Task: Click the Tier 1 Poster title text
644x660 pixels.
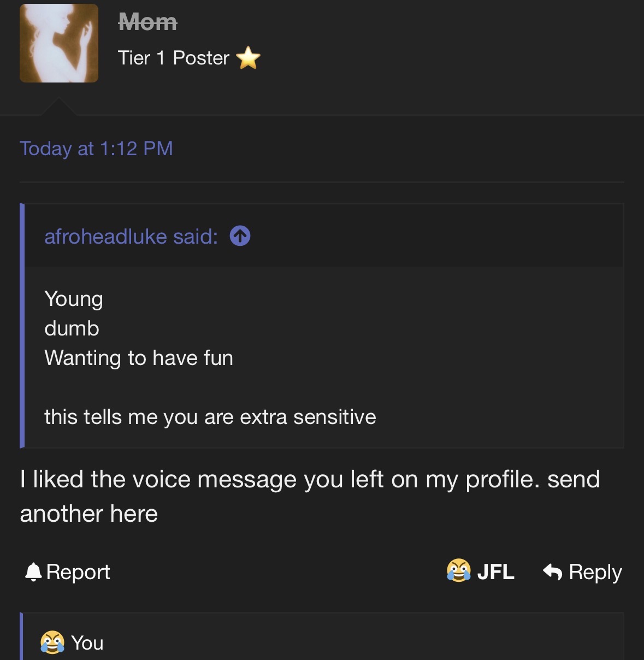Action: (174, 58)
